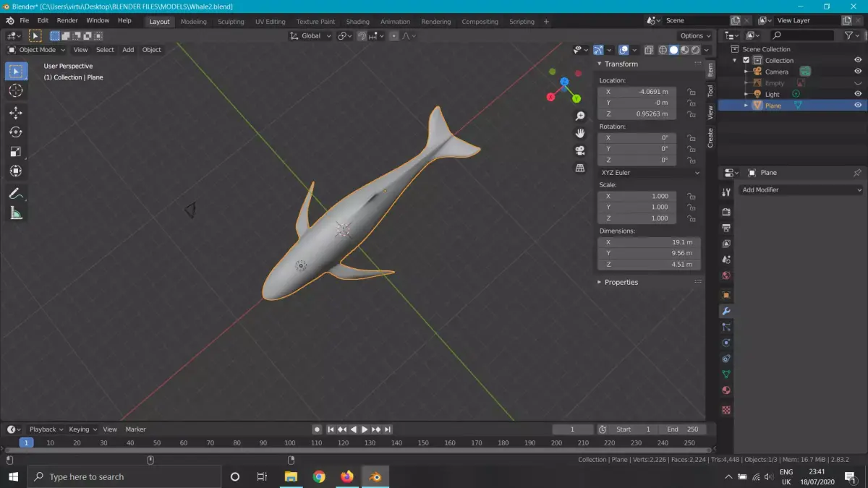Hide the Light using its eye icon
The height and width of the screenshot is (488, 868).
858,94
